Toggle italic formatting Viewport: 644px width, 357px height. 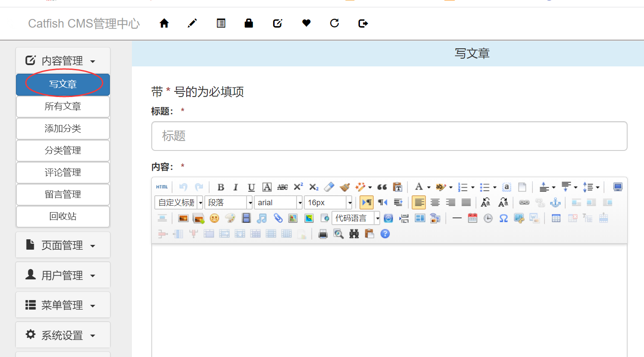[235, 187]
